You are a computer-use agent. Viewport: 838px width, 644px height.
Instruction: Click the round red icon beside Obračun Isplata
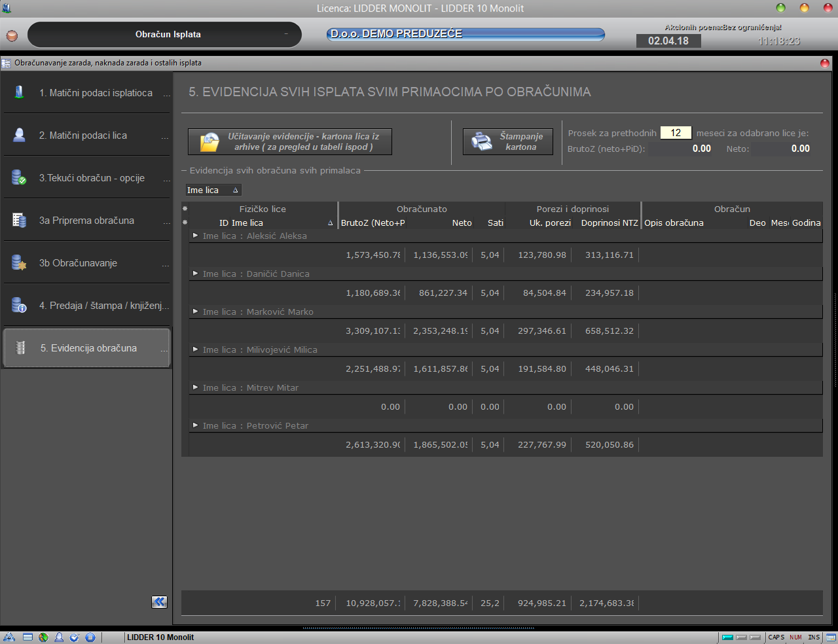pos(12,35)
